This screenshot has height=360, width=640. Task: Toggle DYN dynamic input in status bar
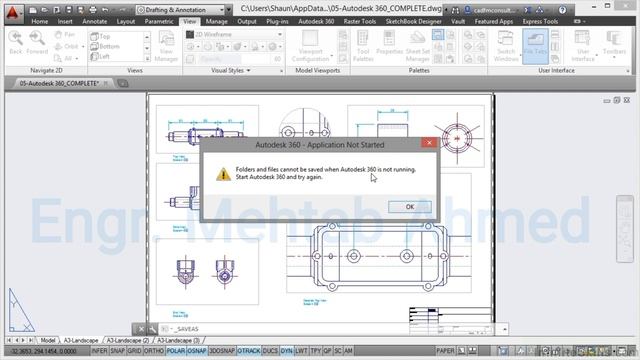point(287,351)
